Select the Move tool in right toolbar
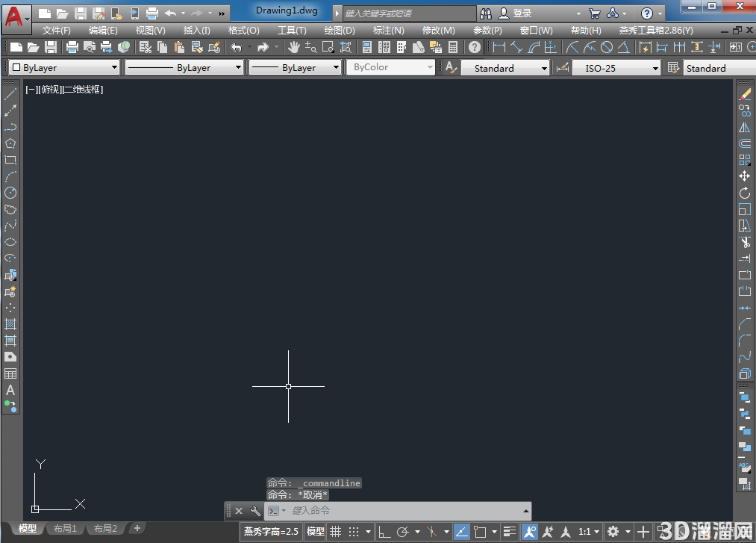This screenshot has height=543, width=756. click(745, 176)
